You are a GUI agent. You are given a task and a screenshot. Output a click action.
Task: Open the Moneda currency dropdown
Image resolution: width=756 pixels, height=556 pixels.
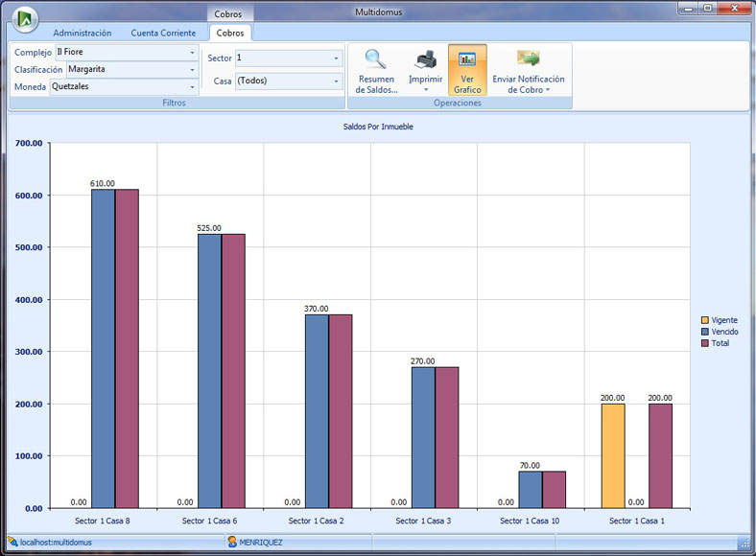pos(192,87)
